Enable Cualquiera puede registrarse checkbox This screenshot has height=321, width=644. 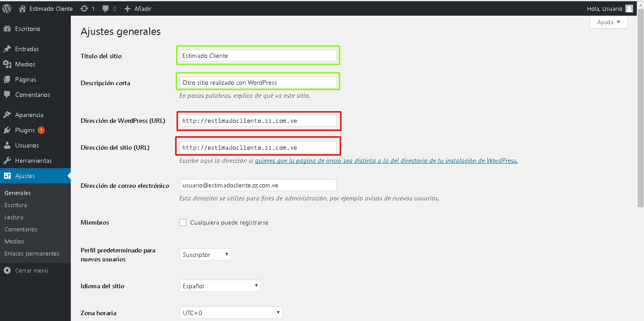pyautogui.click(x=183, y=222)
